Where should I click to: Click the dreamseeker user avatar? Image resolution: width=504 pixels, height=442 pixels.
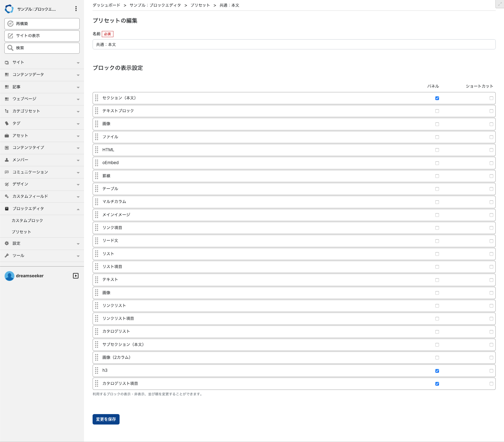(x=10, y=276)
